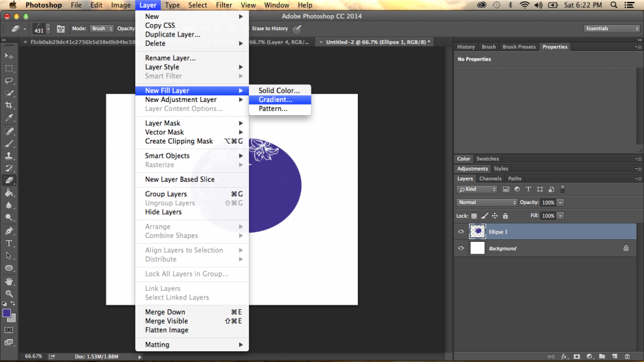This screenshot has width=644, height=362.
Task: Select the Spot Healing Brush tool
Action: pyautogui.click(x=9, y=131)
